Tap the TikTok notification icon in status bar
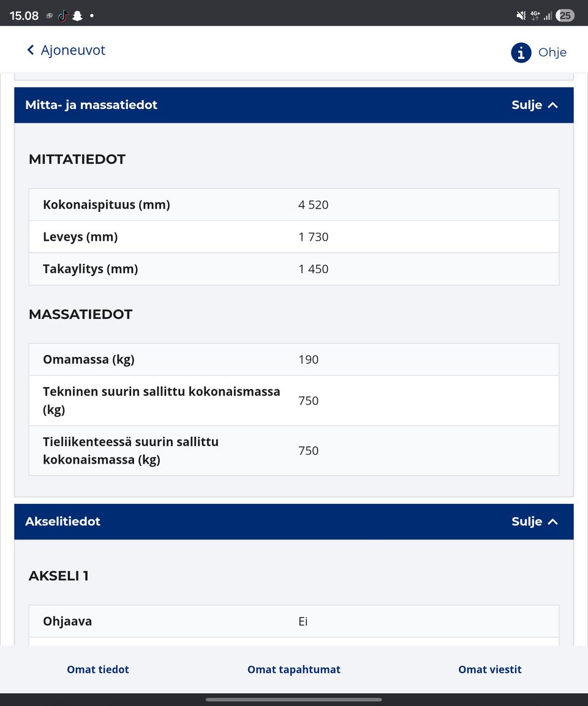Viewport: 588px width, 706px height. coord(63,16)
